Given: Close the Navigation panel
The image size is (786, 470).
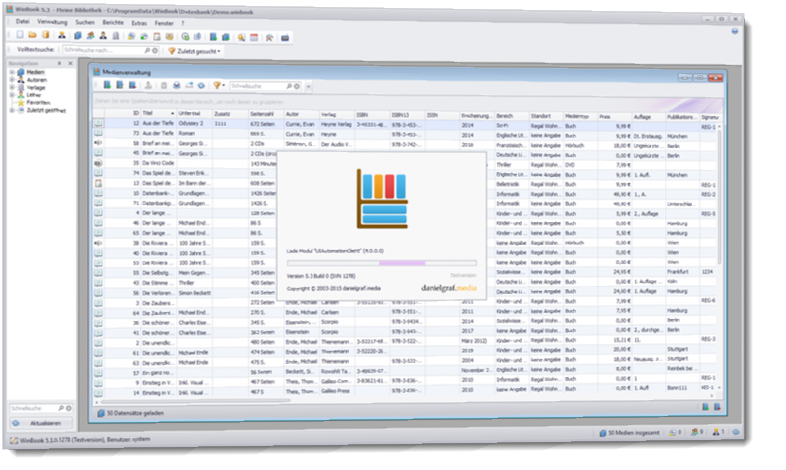Looking at the screenshot, I should pos(71,64).
